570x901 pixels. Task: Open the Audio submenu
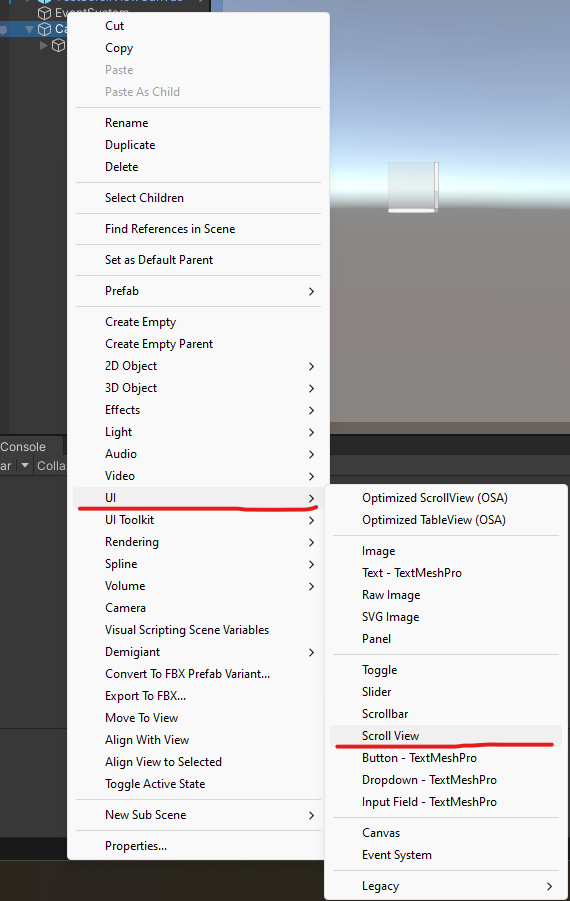[198, 454]
